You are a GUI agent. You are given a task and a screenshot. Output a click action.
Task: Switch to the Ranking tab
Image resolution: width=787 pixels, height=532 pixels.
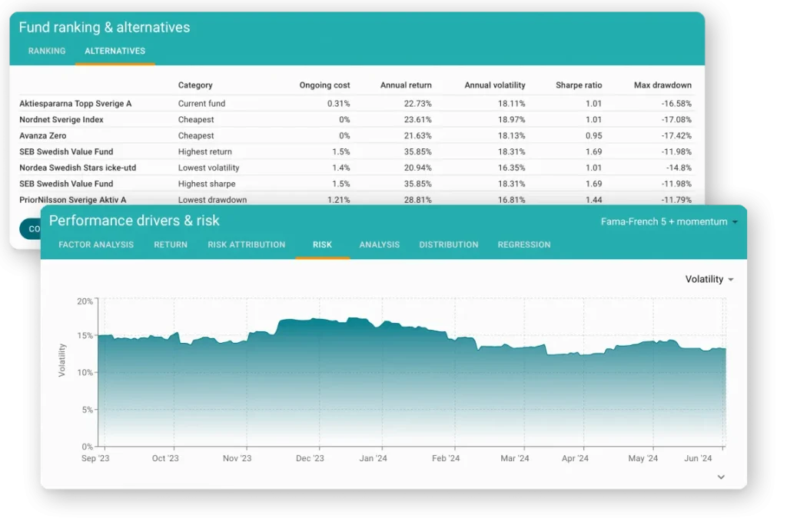pyautogui.click(x=47, y=51)
